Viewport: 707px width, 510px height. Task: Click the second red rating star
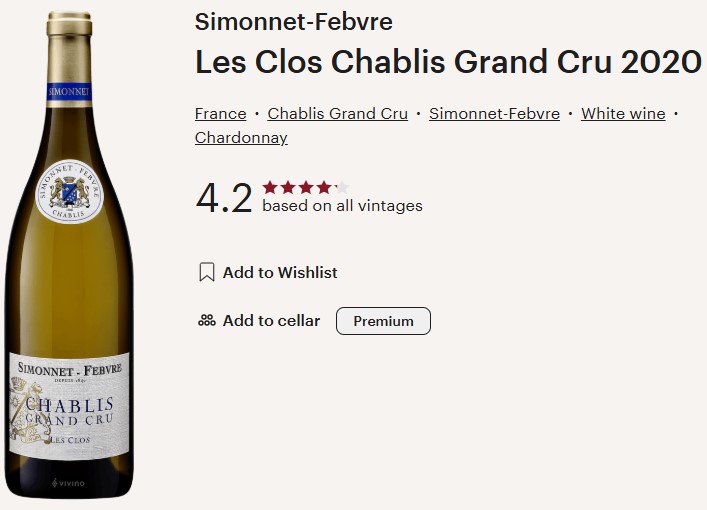tap(288, 187)
